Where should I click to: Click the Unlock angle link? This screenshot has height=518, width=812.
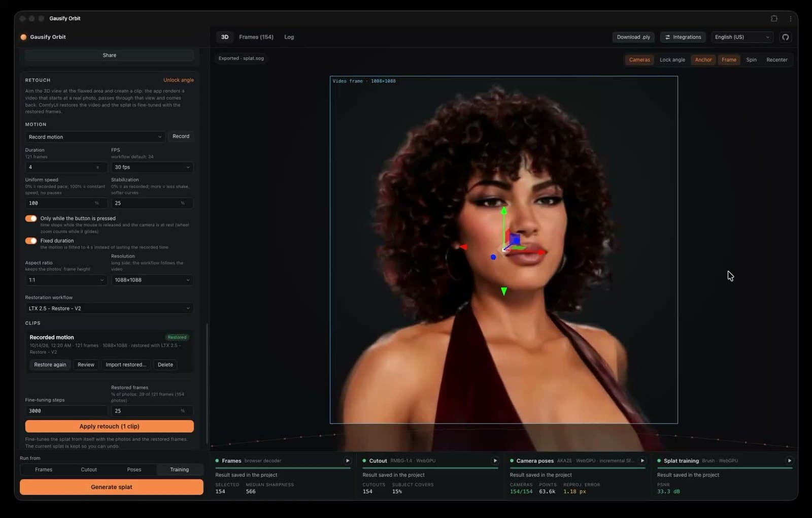coord(178,80)
